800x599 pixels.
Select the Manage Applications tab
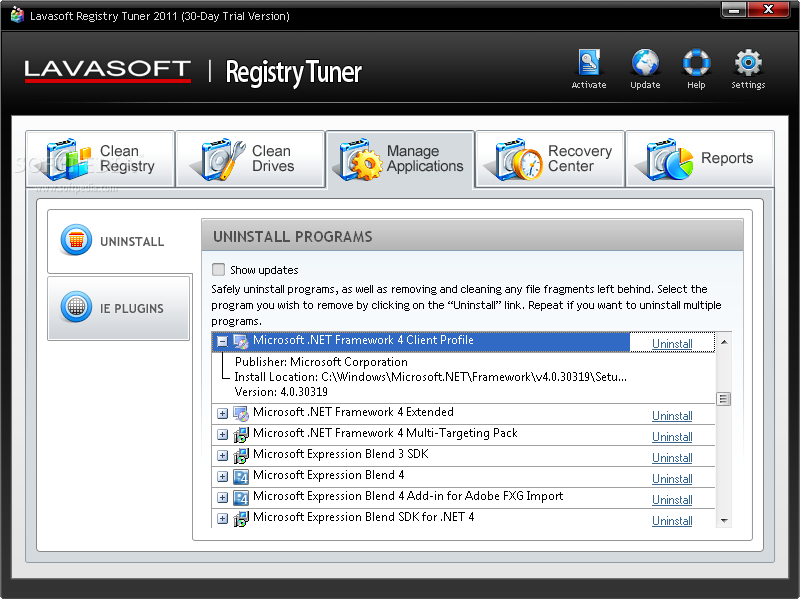click(401, 160)
